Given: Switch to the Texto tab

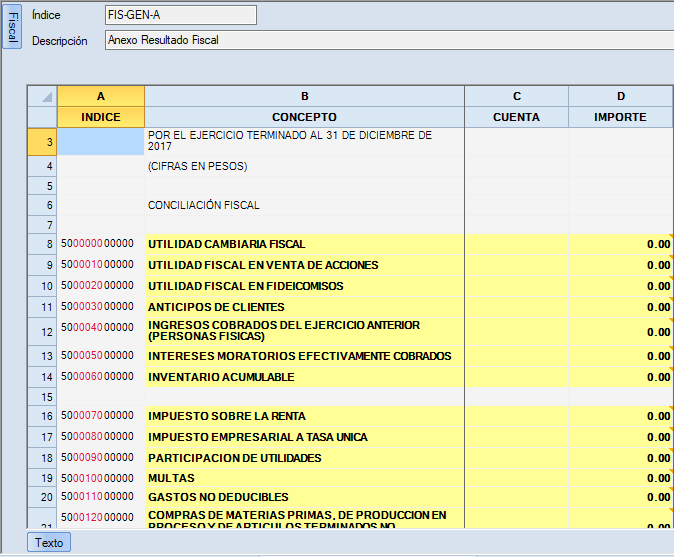Looking at the screenshot, I should [x=48, y=542].
